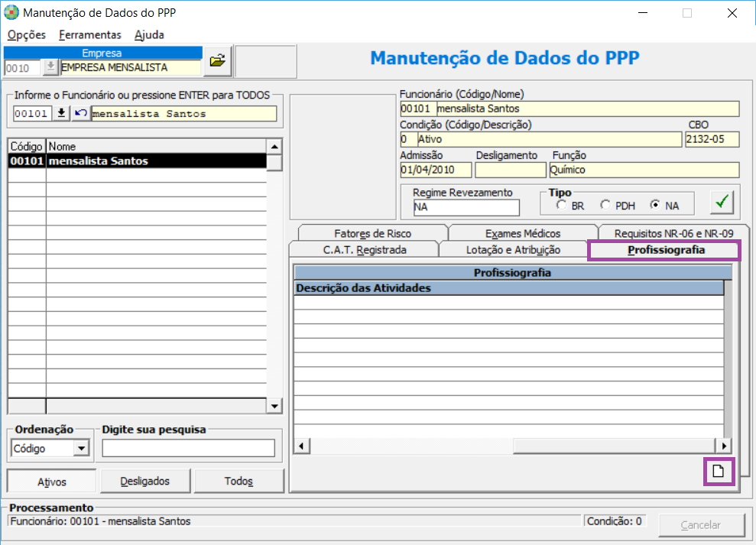The image size is (756, 545).
Task: Click the Regime Revezamento field
Action: 466,207
